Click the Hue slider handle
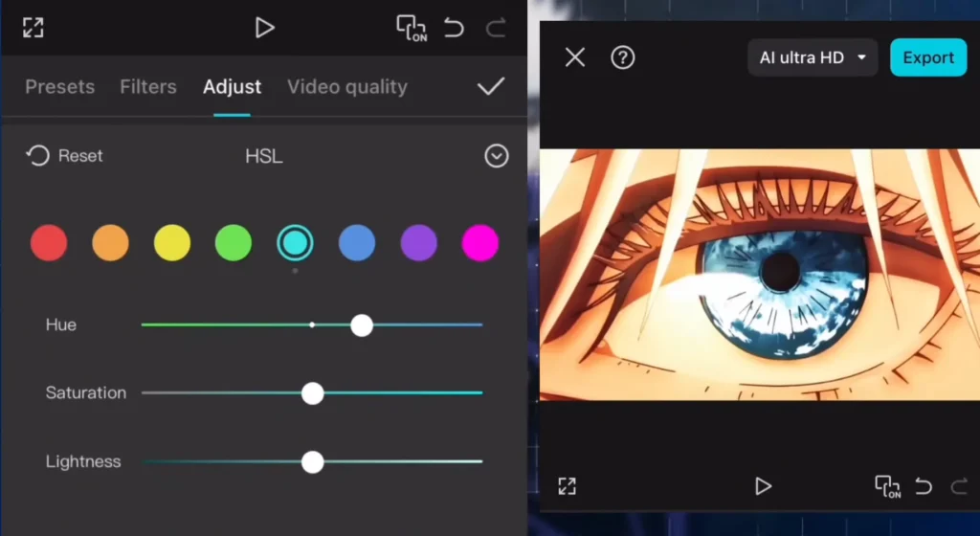This screenshot has height=536, width=980. pyautogui.click(x=362, y=325)
